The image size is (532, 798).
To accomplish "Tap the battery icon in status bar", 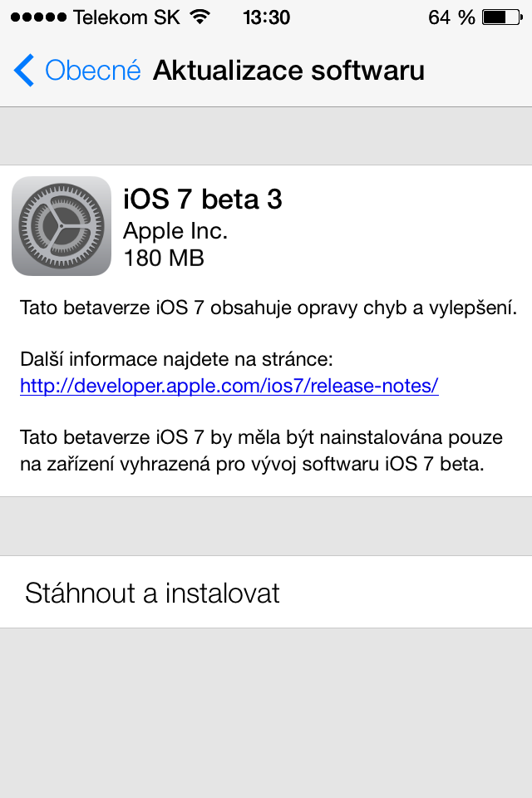I will [x=500, y=17].
